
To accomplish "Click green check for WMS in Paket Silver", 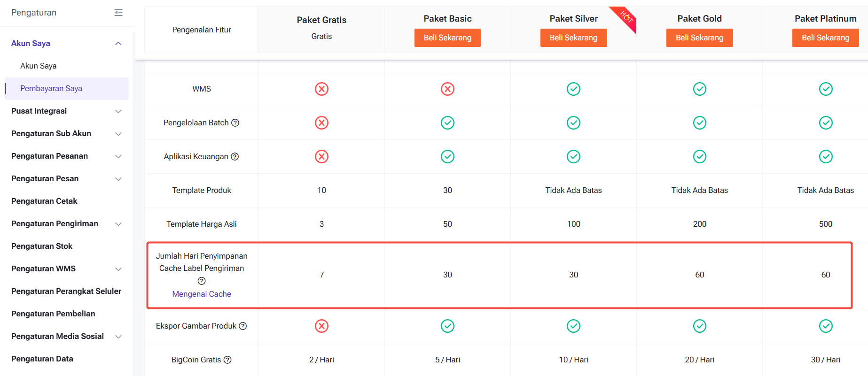I will 573,89.
